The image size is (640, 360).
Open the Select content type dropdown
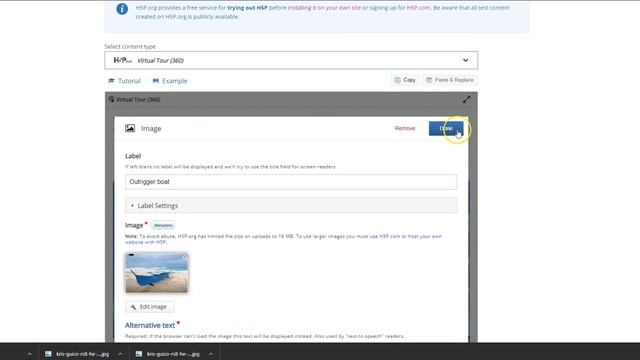tap(291, 60)
